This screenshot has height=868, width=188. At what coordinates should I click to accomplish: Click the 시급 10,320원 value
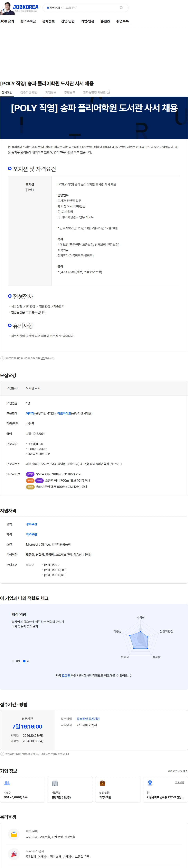[x=35, y=434]
